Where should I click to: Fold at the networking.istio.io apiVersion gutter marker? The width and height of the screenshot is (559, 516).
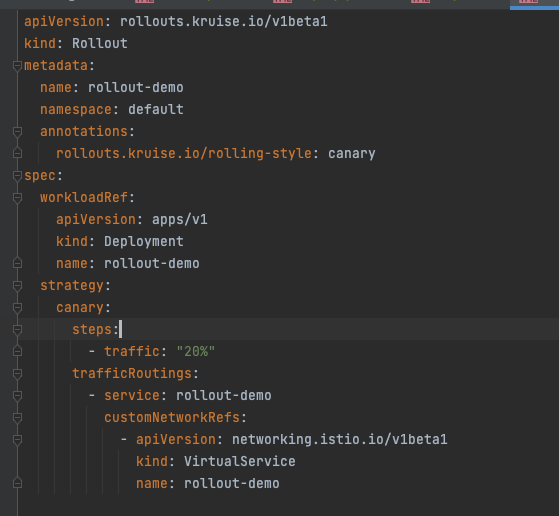(x=17, y=440)
